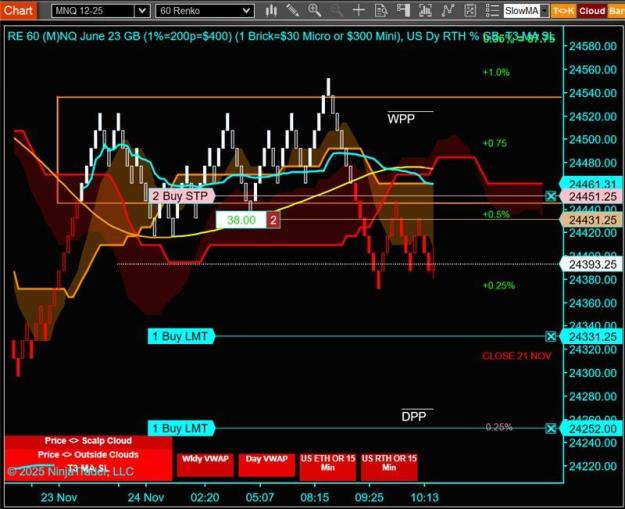This screenshot has width=625, height=509.
Task: Click the +0.25% level label
Action: [499, 285]
